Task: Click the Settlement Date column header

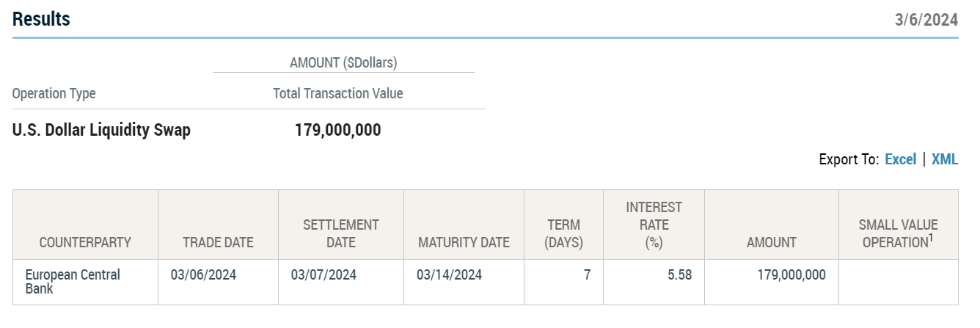Action: (340, 233)
